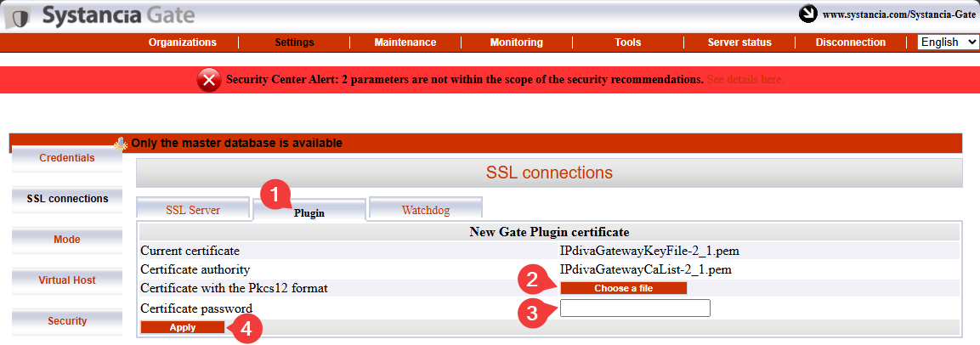The image size is (980, 345).
Task: Select the Watchdog tab
Action: [x=426, y=210]
